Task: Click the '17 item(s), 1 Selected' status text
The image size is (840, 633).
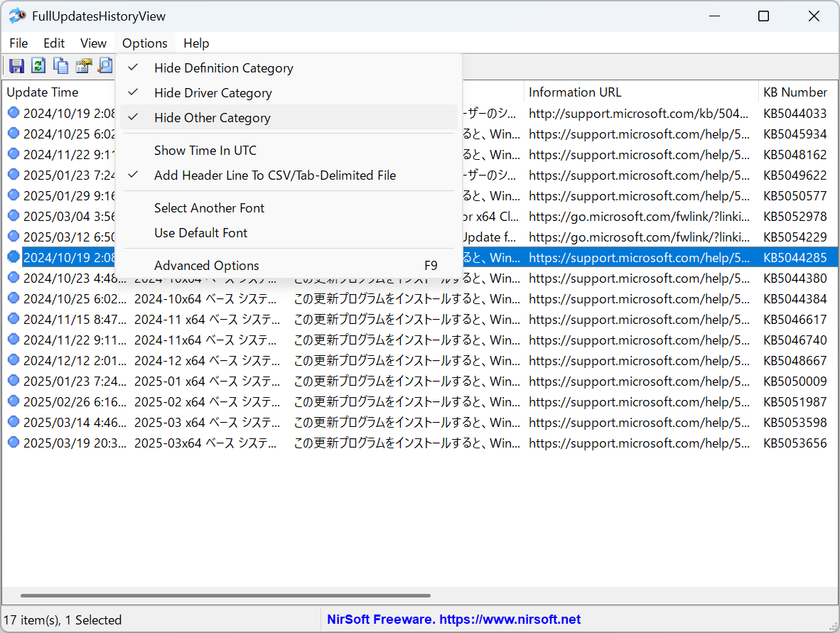Action: point(63,620)
